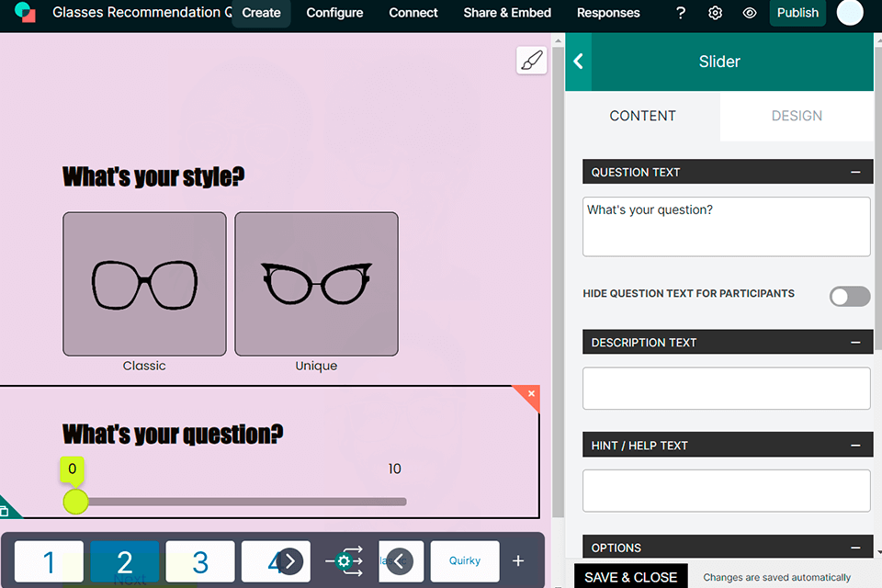This screenshot has width=882, height=588.
Task: Switch to the Content tab
Action: (x=642, y=116)
